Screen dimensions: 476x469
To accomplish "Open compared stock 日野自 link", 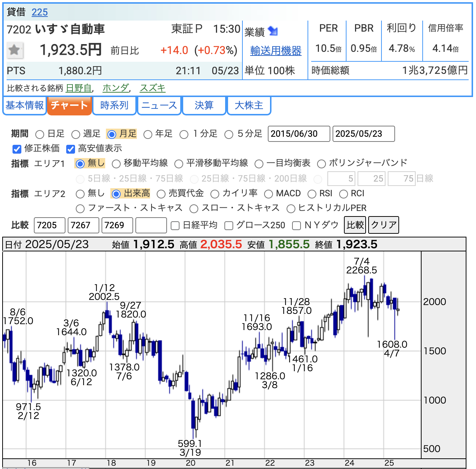I will pos(78,88).
